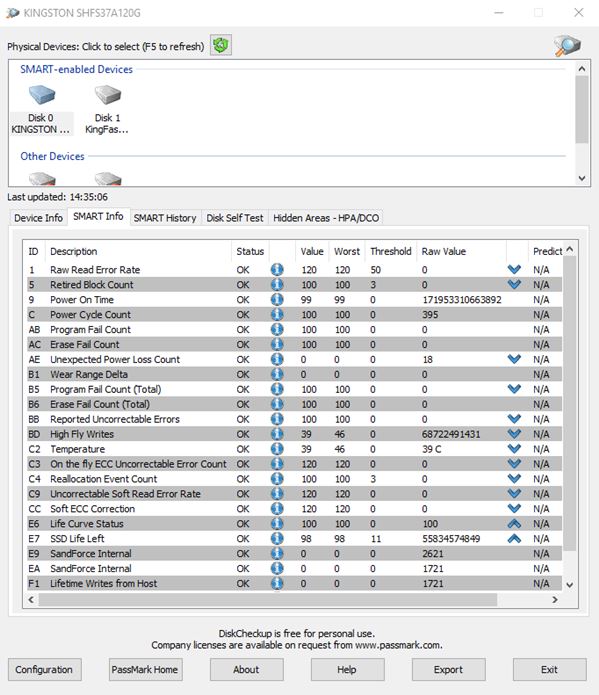Screen dimensions: 599x695
Task: Click info icon for Raw Read Error Rate
Action: [277, 269]
